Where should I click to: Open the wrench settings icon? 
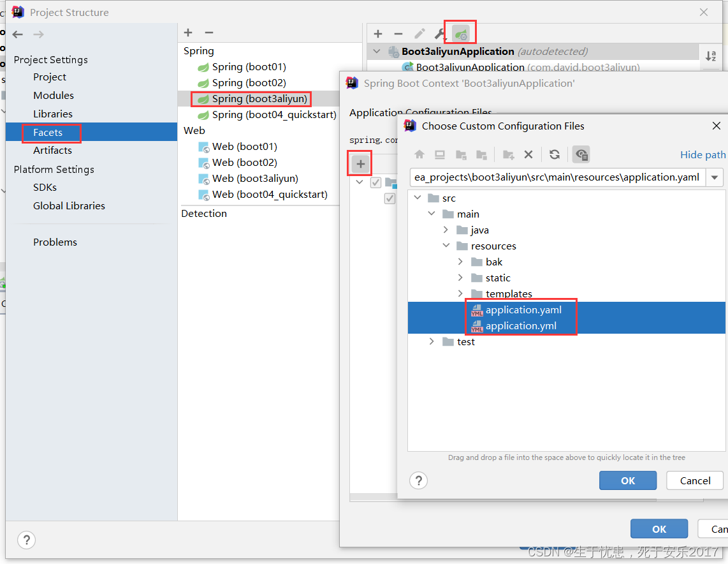click(440, 34)
